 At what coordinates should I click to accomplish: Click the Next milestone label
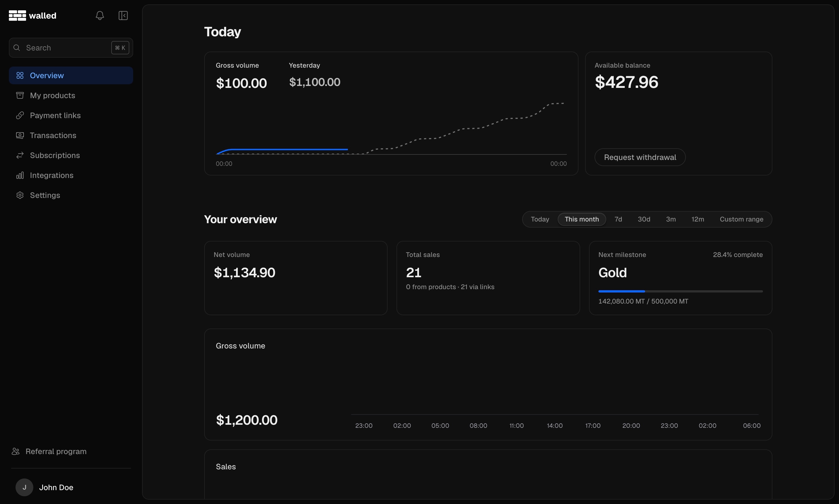click(622, 255)
